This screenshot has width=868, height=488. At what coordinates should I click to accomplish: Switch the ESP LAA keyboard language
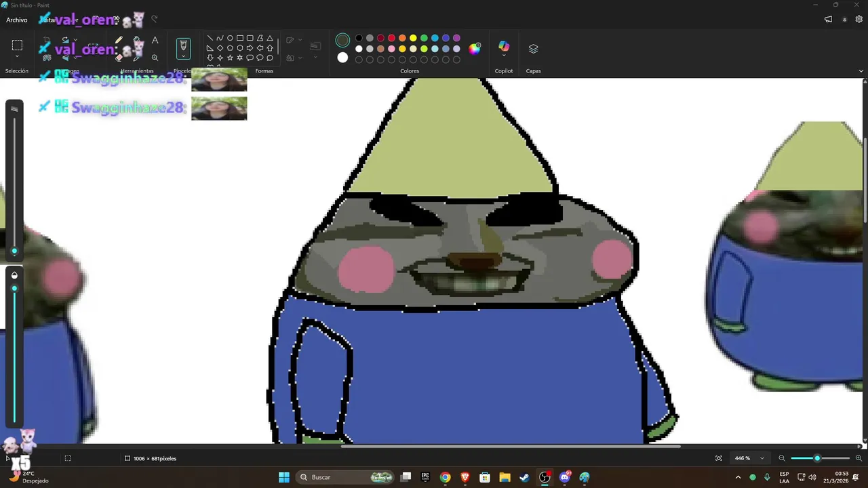(784, 477)
